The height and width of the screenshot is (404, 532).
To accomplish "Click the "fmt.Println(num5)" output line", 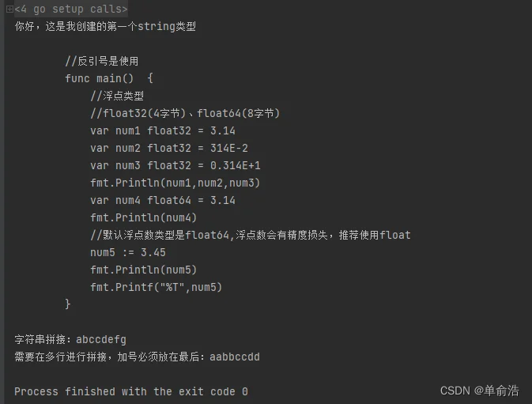I will pos(143,270).
